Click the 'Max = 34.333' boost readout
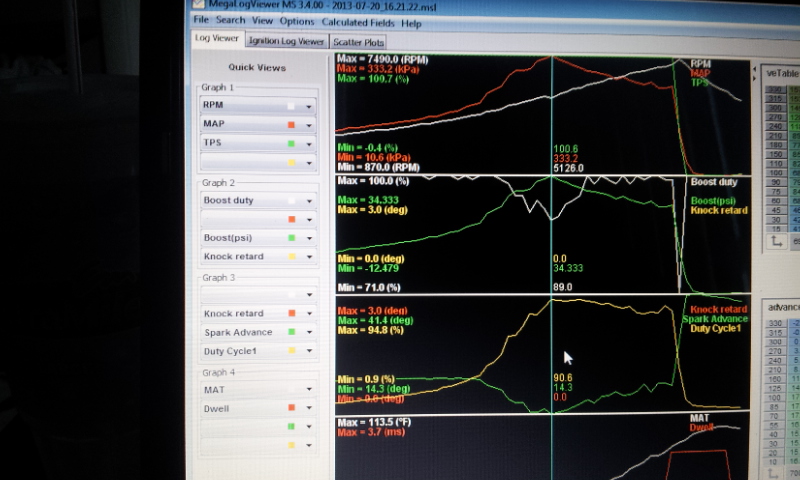800x480 pixels. coord(368,200)
